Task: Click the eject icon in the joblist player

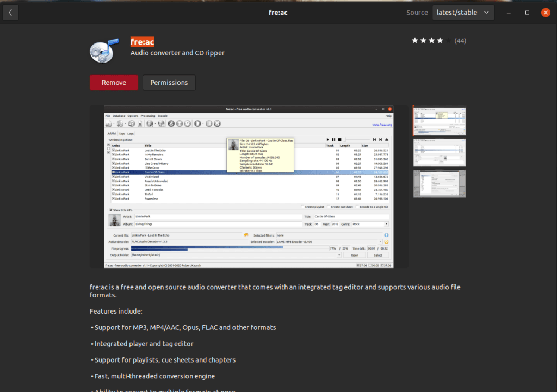Action: [387, 140]
